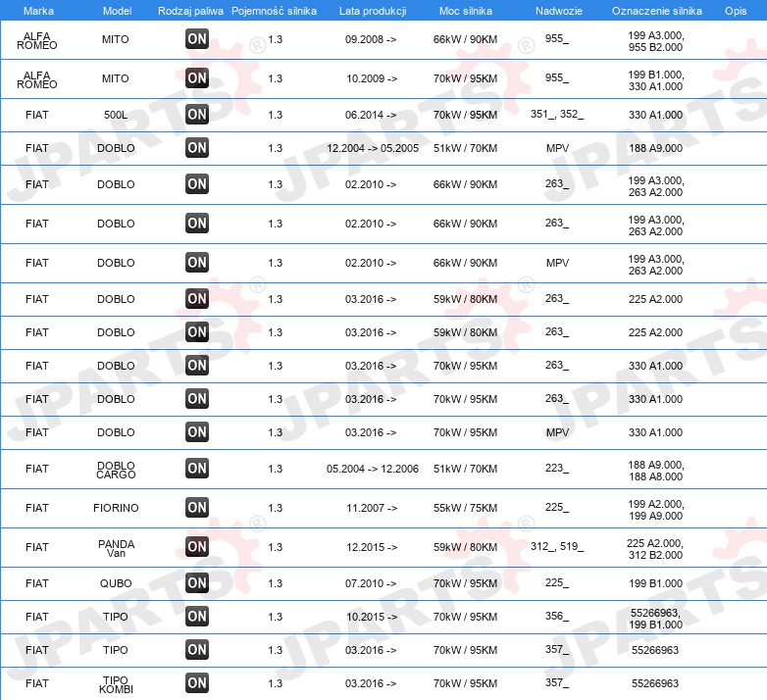
Task: Click the ON icon in the PANDA Van row
Action: point(197,546)
